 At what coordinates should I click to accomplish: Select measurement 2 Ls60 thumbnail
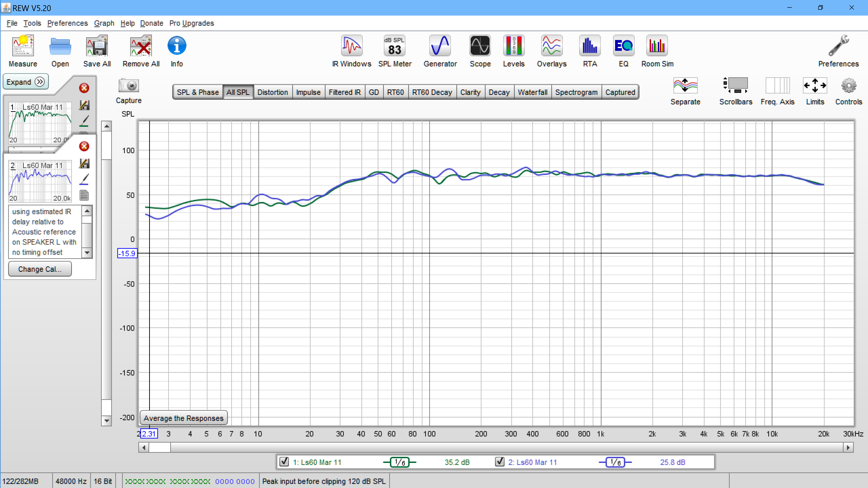[40, 181]
